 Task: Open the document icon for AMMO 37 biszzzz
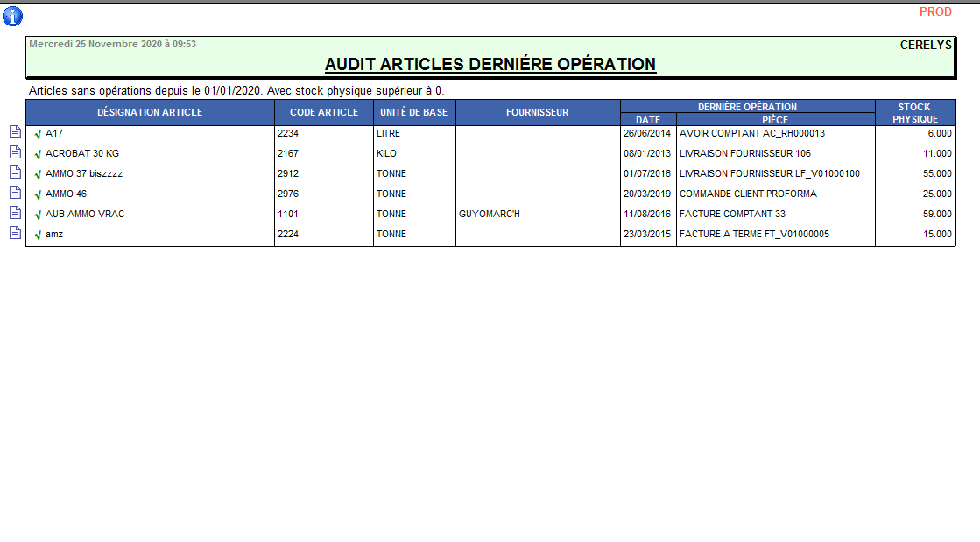(14, 172)
